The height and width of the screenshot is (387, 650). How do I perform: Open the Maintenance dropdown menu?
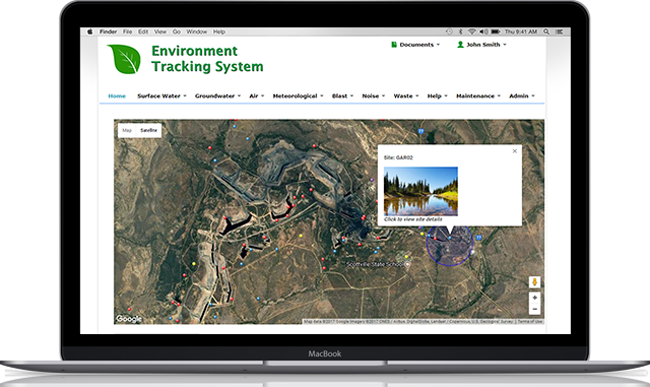pyautogui.click(x=478, y=96)
